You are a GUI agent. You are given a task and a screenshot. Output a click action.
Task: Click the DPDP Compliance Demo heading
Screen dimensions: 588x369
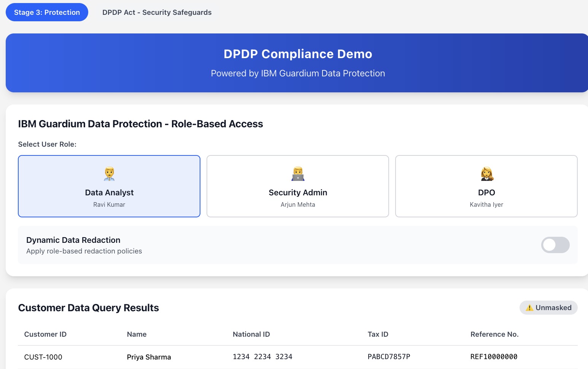point(298,54)
